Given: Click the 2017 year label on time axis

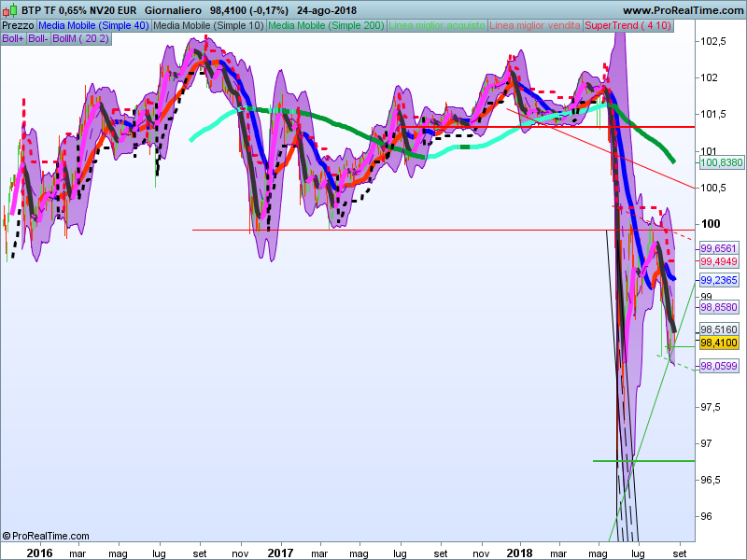Looking at the screenshot, I should tap(281, 553).
